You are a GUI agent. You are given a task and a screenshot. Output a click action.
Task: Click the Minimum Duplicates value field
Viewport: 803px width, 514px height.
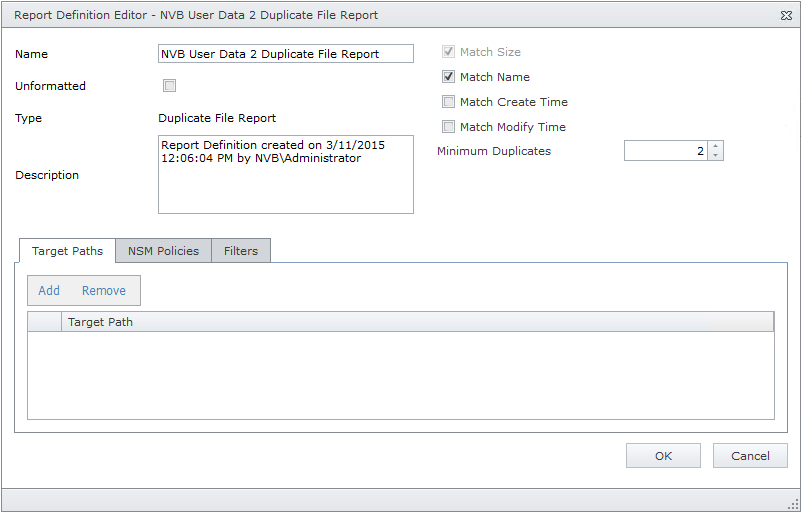tap(666, 151)
